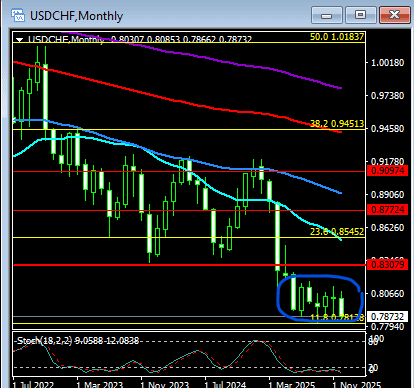414x388 pixels.
Task: Click the Fibonacci 38.2 0.94513 label
Action: (x=337, y=124)
